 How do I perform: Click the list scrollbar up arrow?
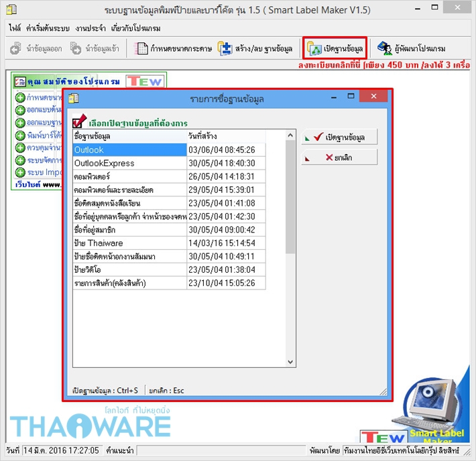pos(290,135)
